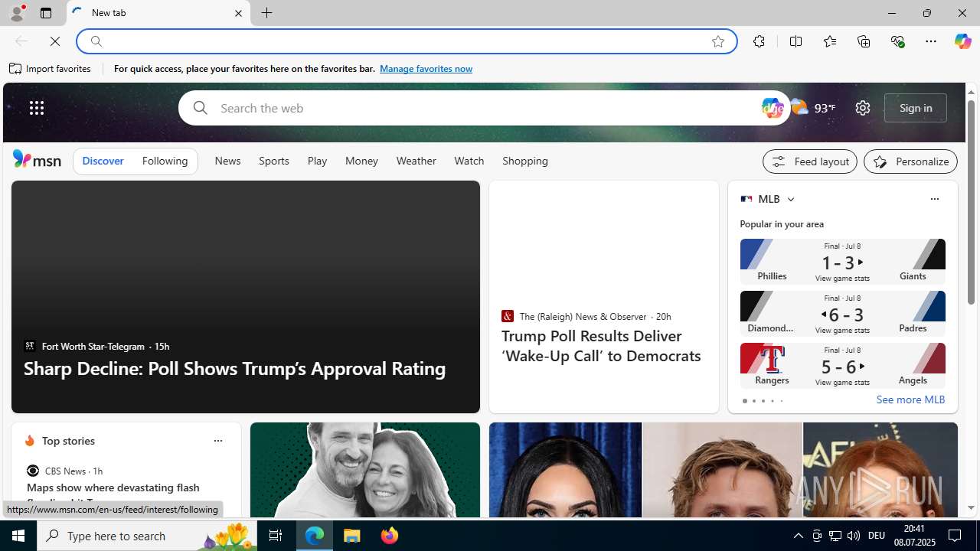
Task: Open MLB card more options
Action: click(x=934, y=199)
